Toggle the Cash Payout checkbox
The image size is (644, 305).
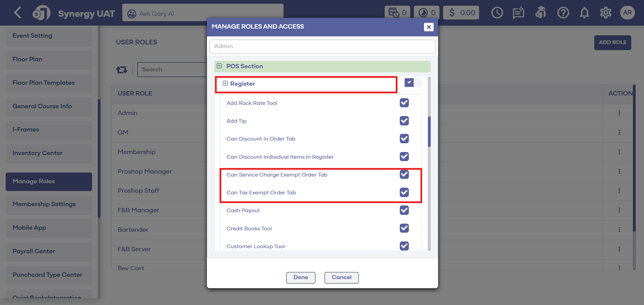(404, 210)
